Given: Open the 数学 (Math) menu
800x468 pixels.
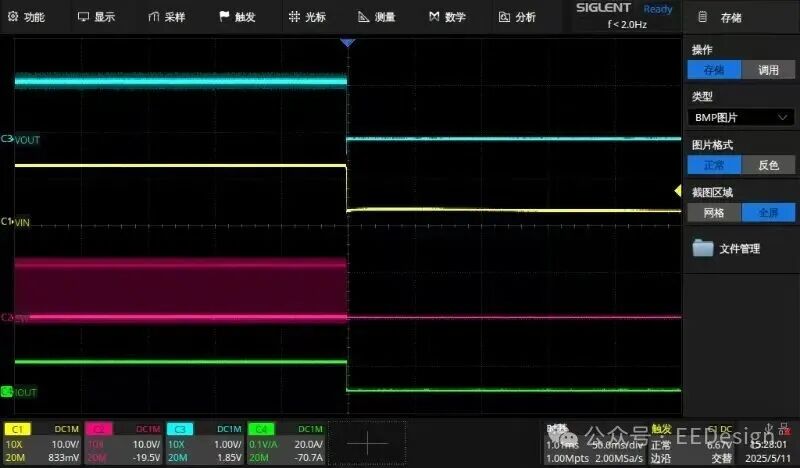Looking at the screenshot, I should point(446,17).
